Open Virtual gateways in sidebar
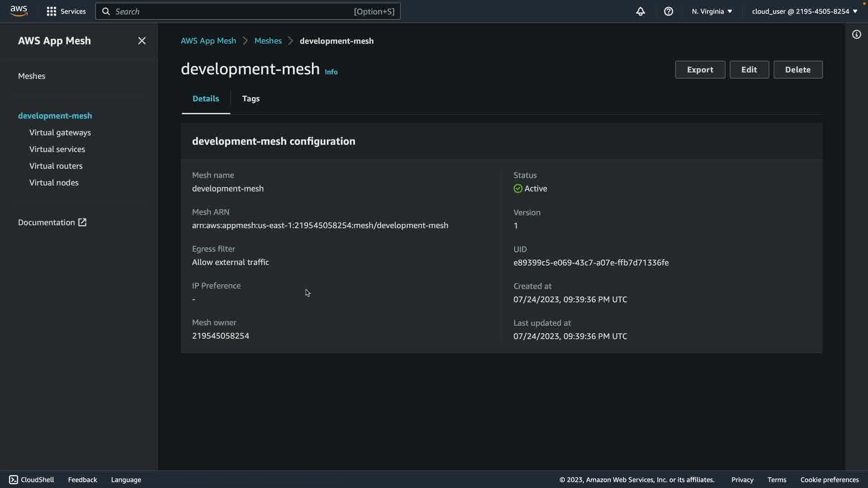Image resolution: width=868 pixels, height=488 pixels. [x=60, y=132]
